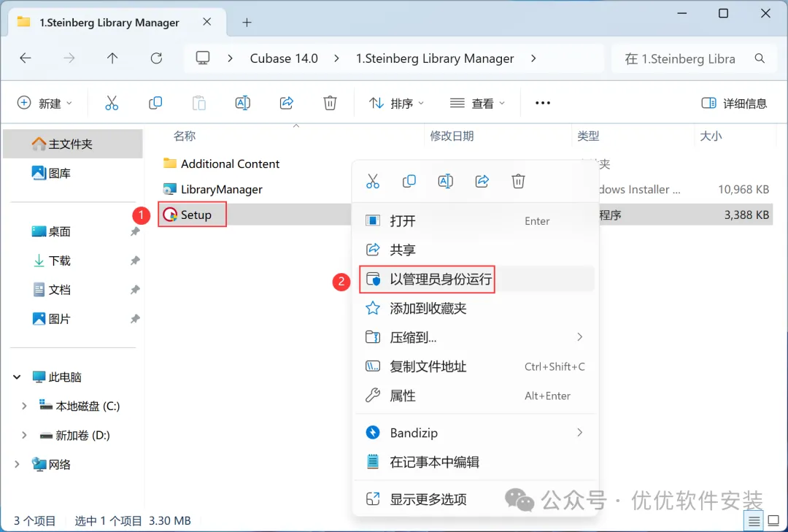Click the Share icon in the toolbar
This screenshot has width=788, height=532.
pos(287,103)
